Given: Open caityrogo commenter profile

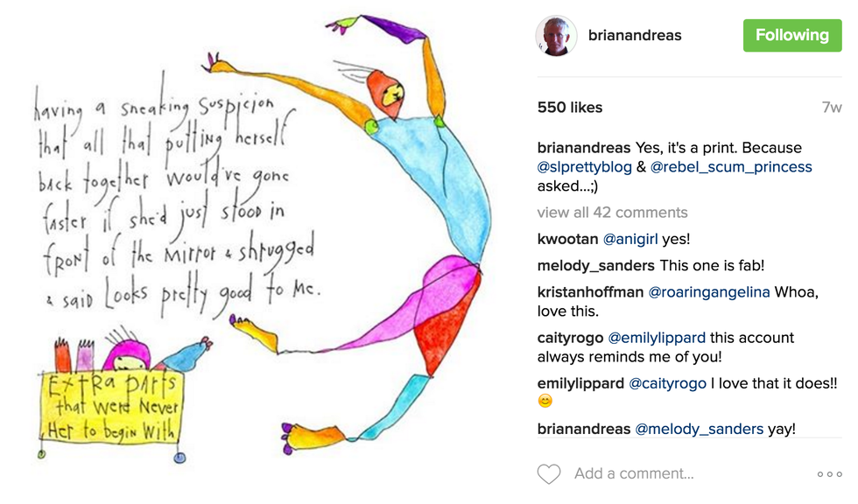Looking at the screenshot, I should click(x=570, y=338).
